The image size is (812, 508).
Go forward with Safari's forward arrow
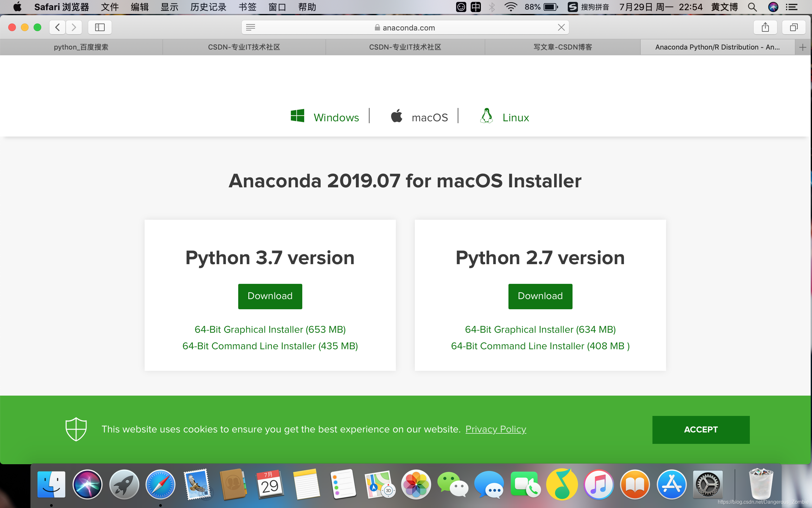(74, 27)
